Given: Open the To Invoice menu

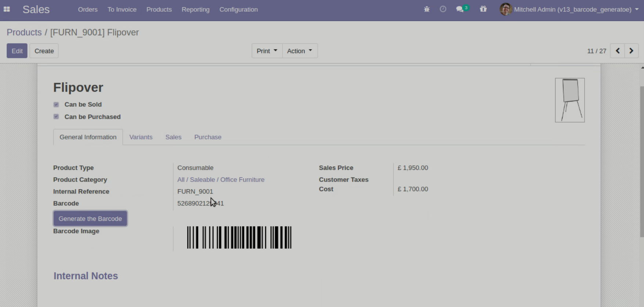Looking at the screenshot, I should tap(122, 10).
